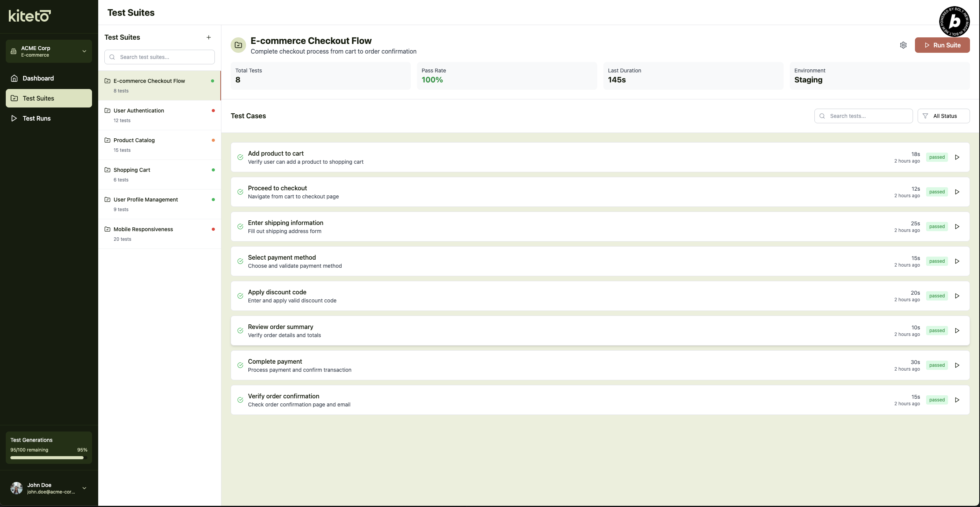Go to Dashboard in sidebar

(x=38, y=78)
